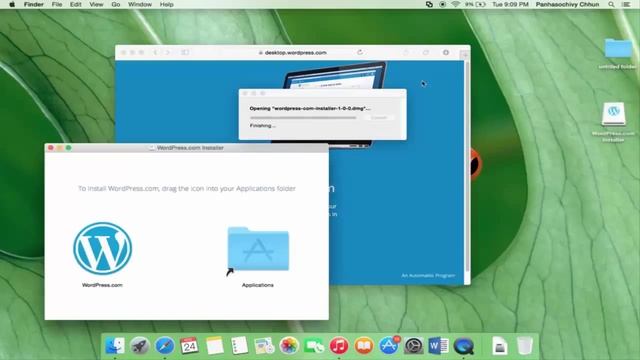Show all tabs in Safari
The height and width of the screenshot is (360, 640).
(426, 53)
